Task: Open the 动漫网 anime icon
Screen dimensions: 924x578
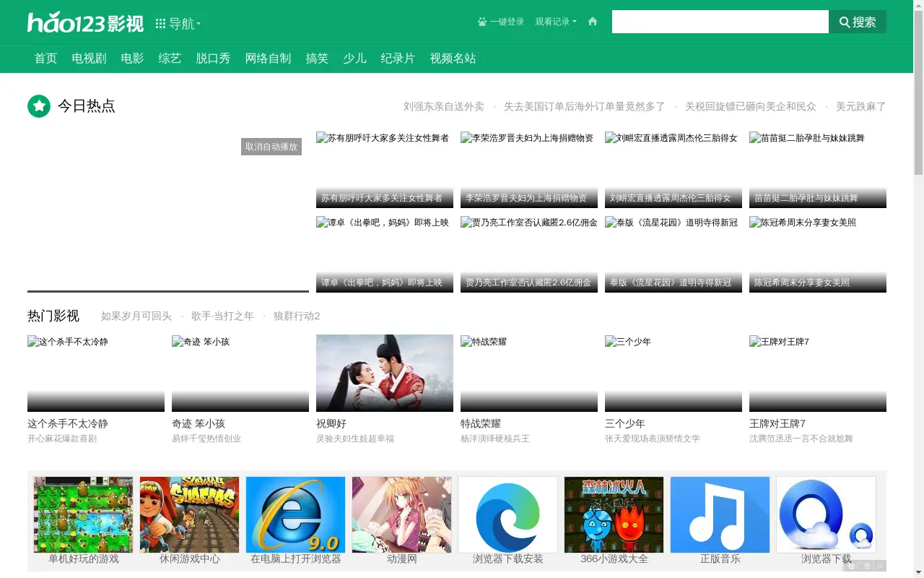Action: pos(401,514)
